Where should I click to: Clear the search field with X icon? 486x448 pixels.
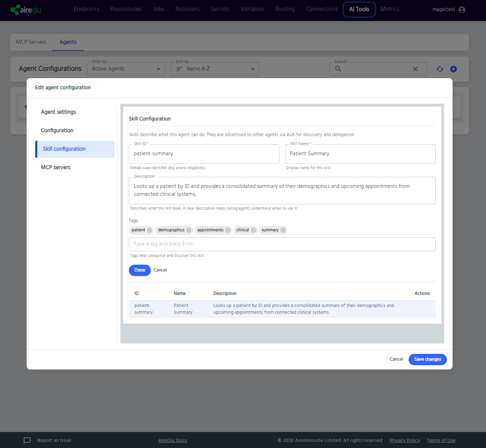point(415,69)
